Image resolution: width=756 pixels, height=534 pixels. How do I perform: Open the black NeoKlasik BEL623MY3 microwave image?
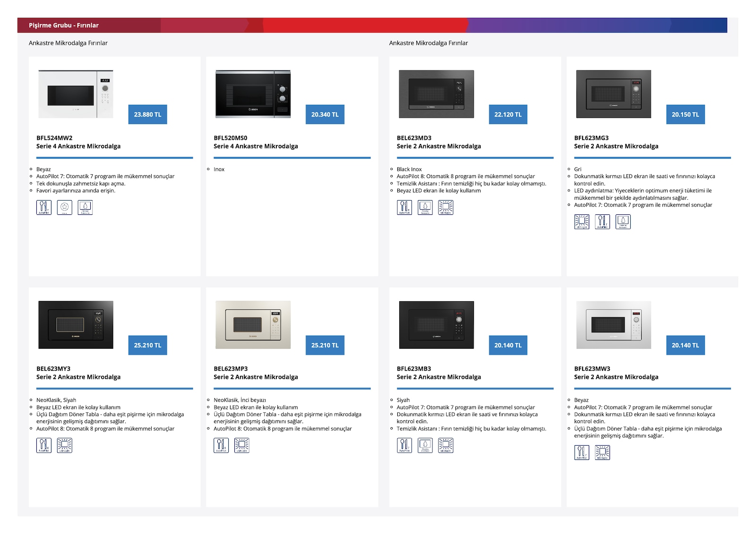76,325
